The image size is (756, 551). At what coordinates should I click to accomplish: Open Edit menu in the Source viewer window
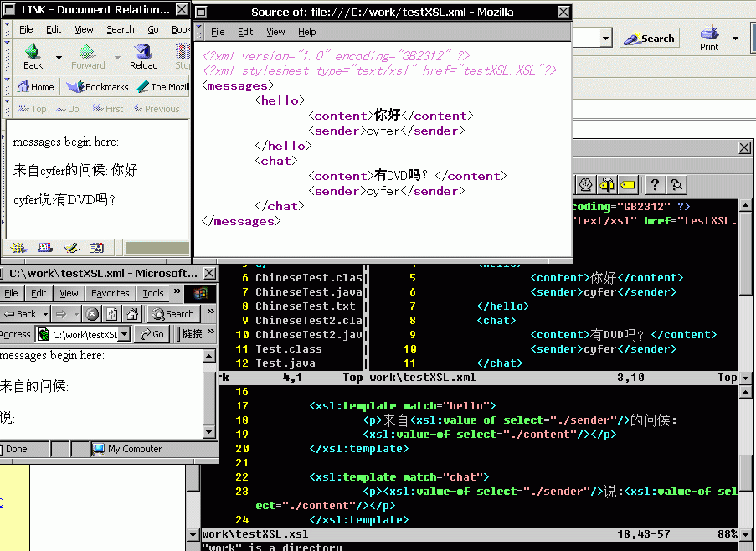[245, 32]
